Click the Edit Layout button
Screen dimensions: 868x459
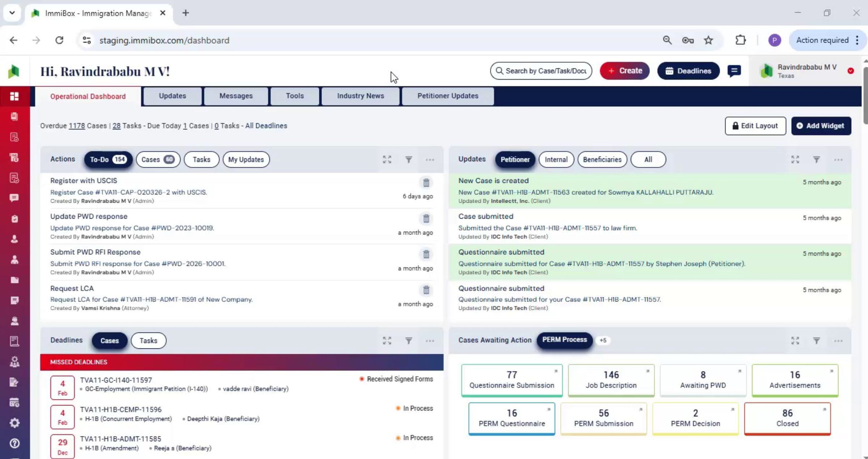tap(755, 126)
